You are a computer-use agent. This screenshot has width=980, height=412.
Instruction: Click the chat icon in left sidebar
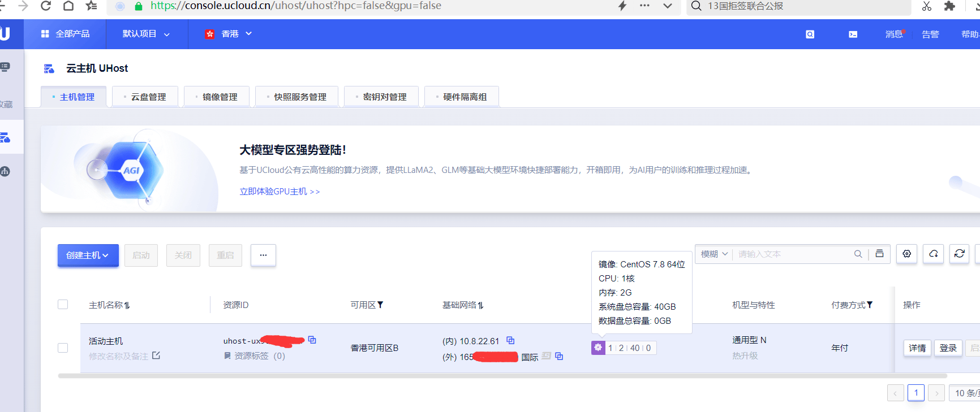(x=5, y=67)
